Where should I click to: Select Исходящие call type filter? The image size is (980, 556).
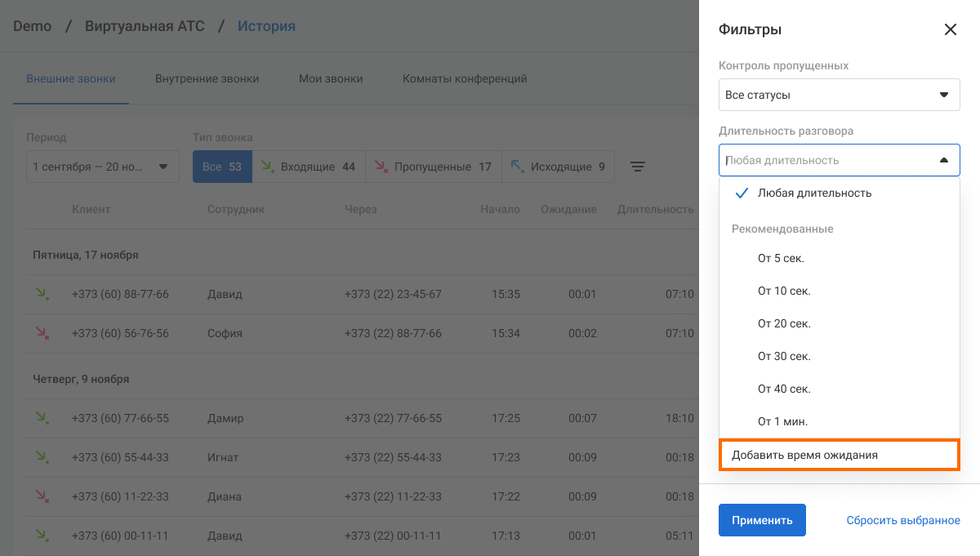[x=559, y=167]
